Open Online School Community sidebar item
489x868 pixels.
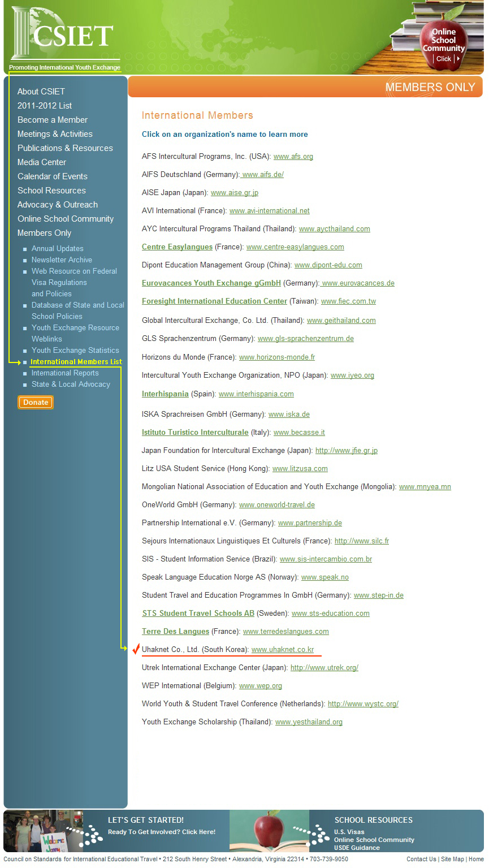pyautogui.click(x=66, y=219)
